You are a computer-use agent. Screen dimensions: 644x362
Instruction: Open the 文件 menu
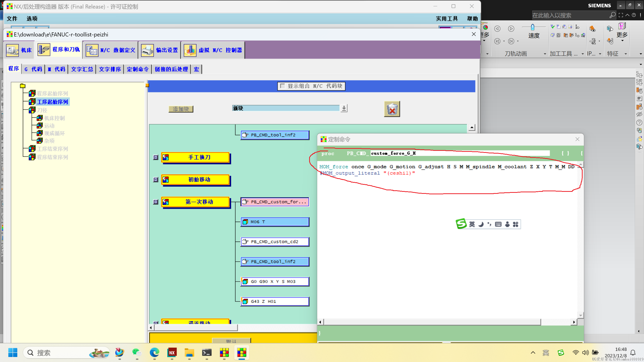pos(12,19)
